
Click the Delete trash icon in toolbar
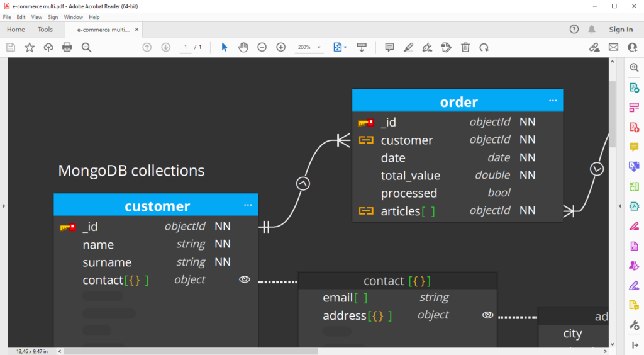pyautogui.click(x=465, y=47)
